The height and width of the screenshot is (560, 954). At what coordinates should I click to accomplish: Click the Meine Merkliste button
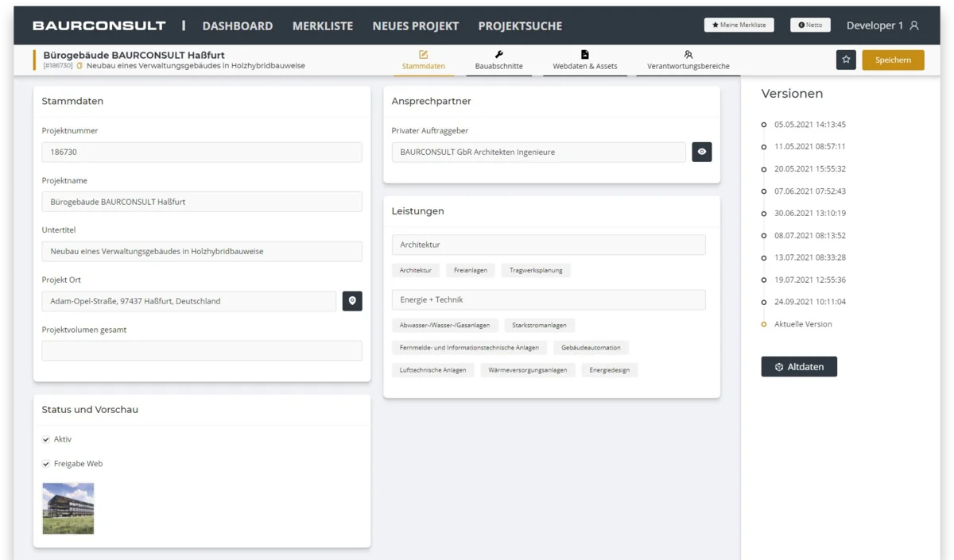[739, 25]
